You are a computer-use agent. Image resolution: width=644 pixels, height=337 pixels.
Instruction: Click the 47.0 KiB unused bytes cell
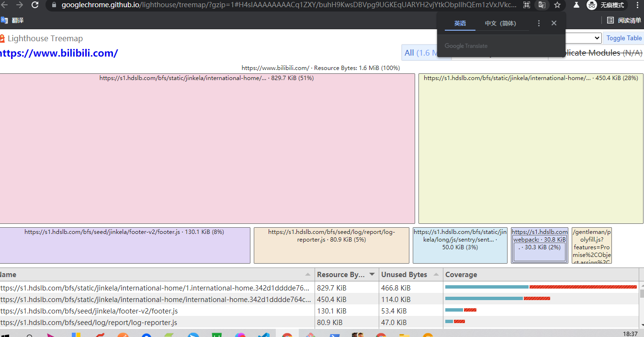coord(394,323)
